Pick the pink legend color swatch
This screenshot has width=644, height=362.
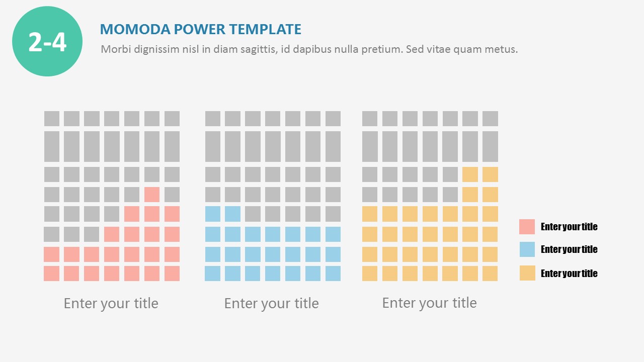click(x=527, y=227)
